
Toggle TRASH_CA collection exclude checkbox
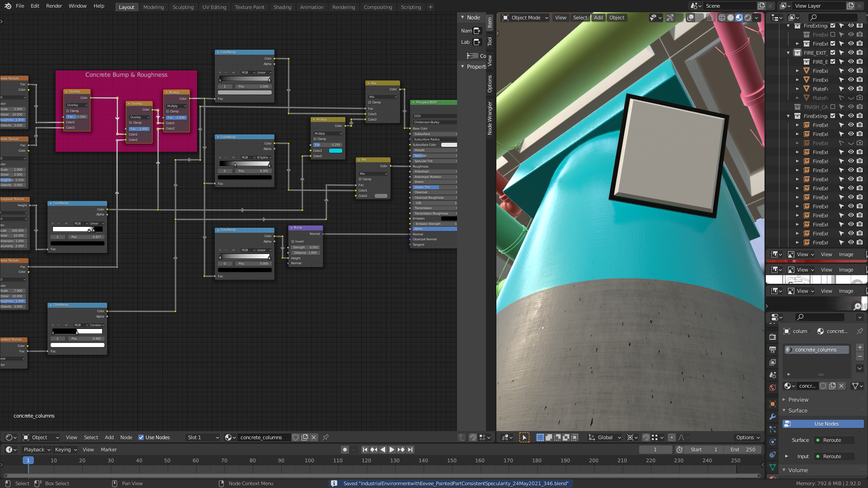pos(833,107)
